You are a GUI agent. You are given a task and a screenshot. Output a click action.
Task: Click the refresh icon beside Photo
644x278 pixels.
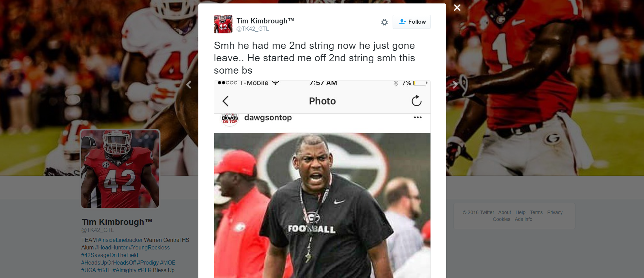pos(416,101)
